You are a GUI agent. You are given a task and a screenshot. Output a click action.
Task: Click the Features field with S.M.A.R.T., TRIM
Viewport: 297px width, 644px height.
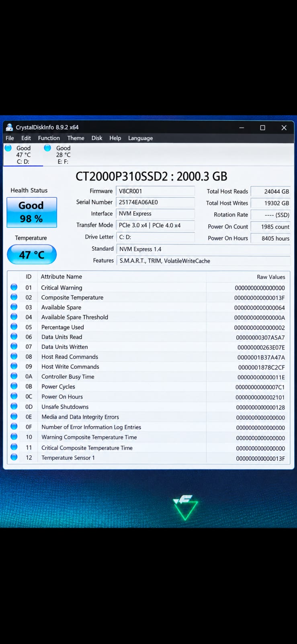(203, 261)
